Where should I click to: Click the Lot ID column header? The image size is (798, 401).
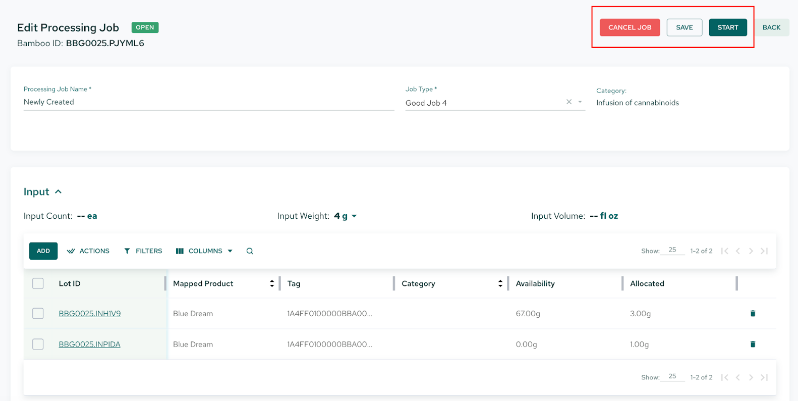[69, 283]
